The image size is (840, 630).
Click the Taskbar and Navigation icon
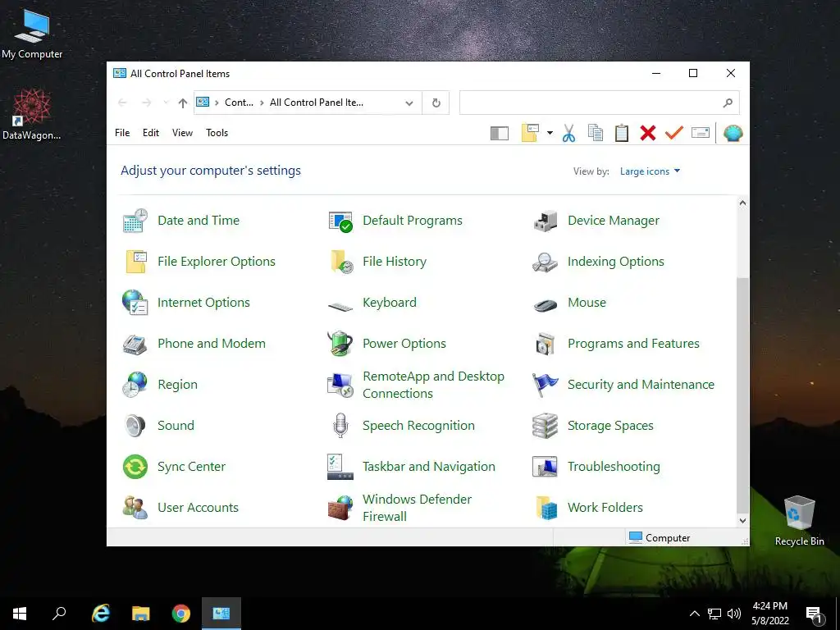pyautogui.click(x=340, y=467)
